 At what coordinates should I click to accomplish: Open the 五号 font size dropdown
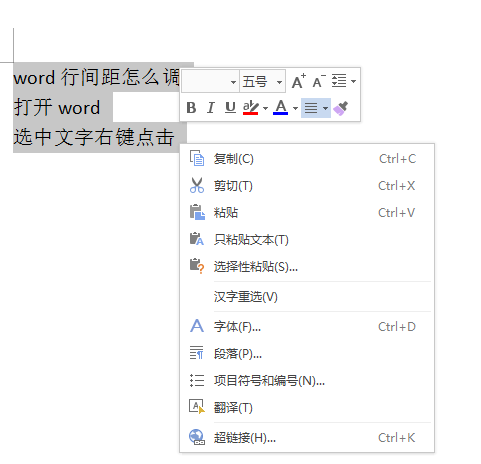pyautogui.click(x=263, y=81)
